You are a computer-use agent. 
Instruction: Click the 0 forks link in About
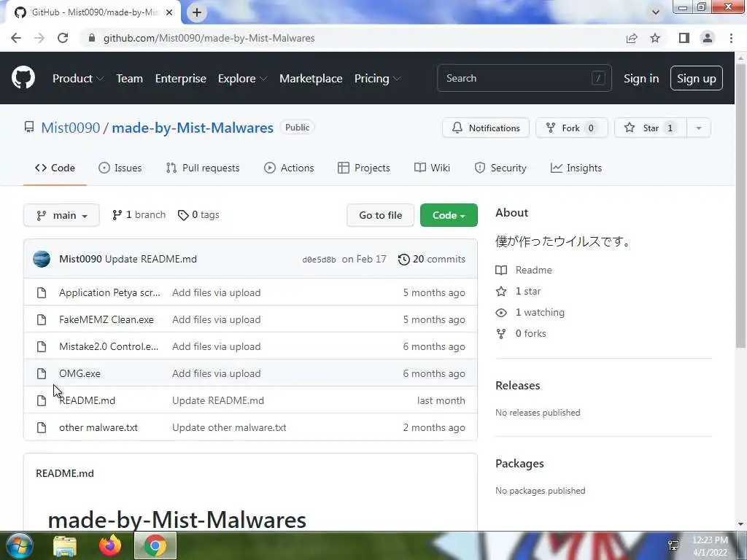click(x=531, y=333)
